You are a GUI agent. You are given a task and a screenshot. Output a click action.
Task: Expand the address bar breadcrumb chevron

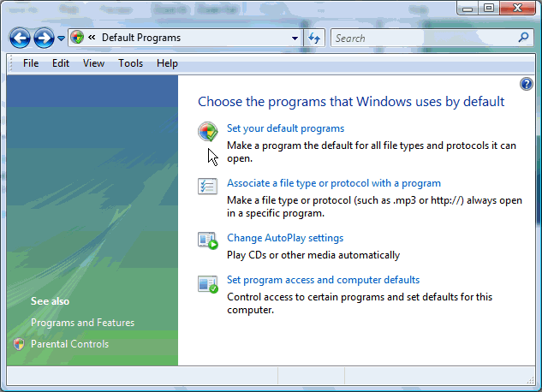(92, 38)
